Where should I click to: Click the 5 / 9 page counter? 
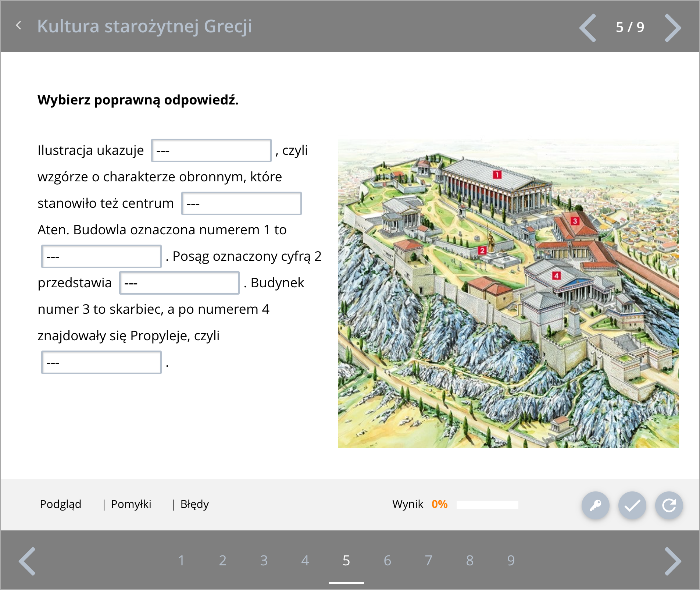630,27
